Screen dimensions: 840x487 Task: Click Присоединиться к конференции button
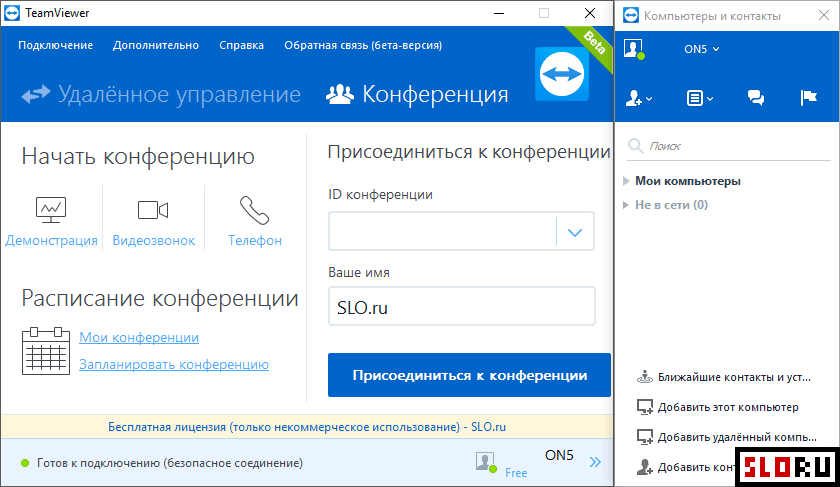pyautogui.click(x=469, y=375)
